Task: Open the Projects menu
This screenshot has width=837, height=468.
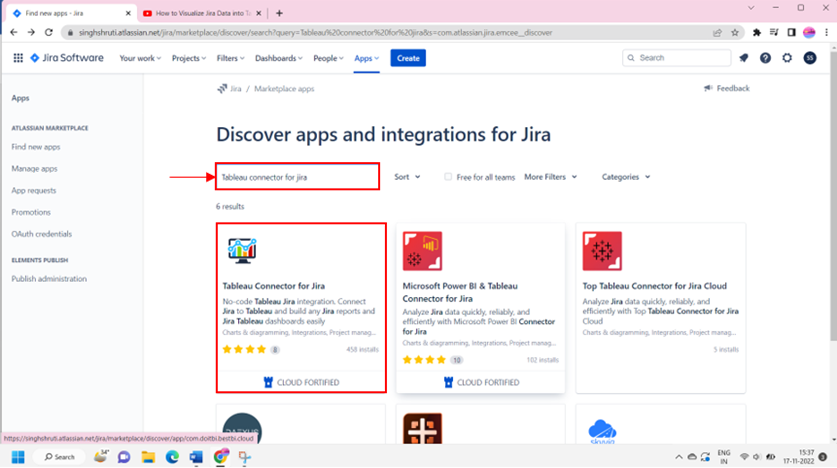Action: pyautogui.click(x=188, y=58)
